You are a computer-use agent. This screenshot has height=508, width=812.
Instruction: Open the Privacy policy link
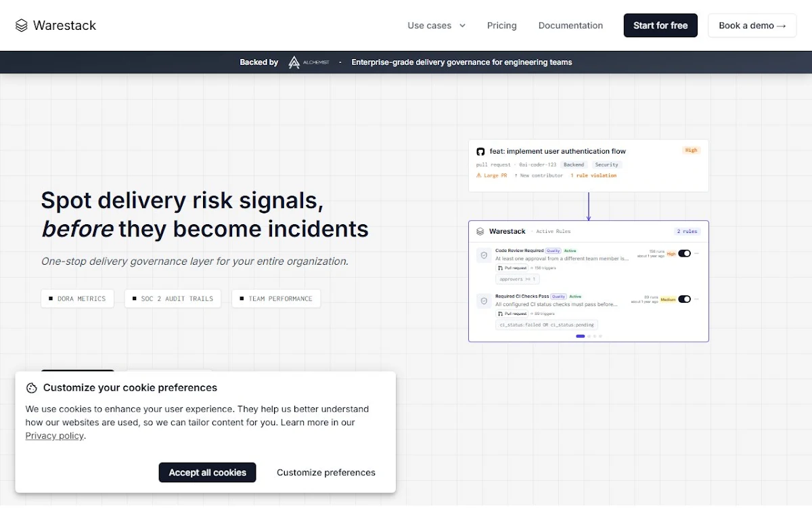pyautogui.click(x=55, y=436)
